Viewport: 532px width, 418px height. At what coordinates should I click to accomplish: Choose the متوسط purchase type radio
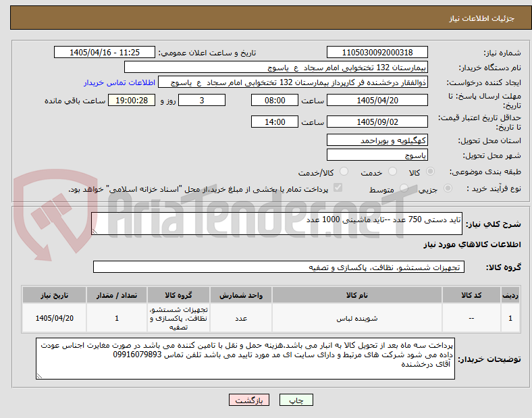point(404,188)
